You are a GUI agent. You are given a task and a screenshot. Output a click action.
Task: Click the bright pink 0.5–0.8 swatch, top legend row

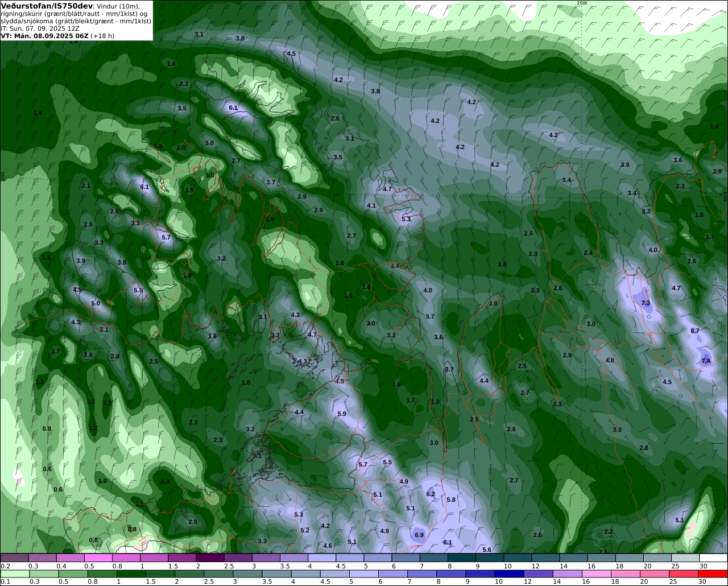(x=98, y=558)
